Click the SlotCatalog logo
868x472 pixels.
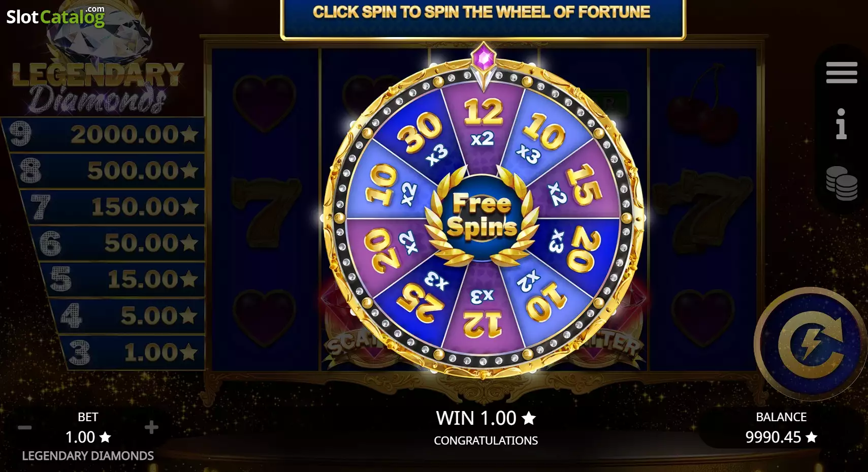(x=55, y=17)
